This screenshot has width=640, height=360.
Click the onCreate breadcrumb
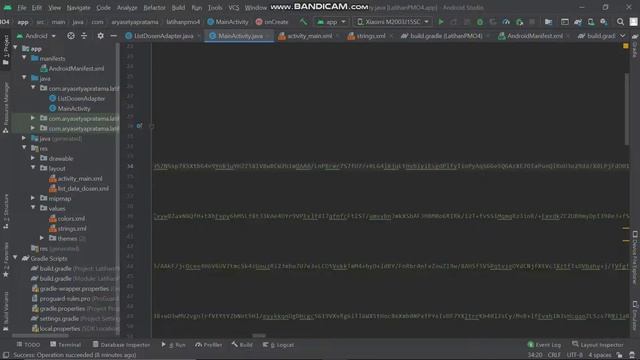click(272, 22)
